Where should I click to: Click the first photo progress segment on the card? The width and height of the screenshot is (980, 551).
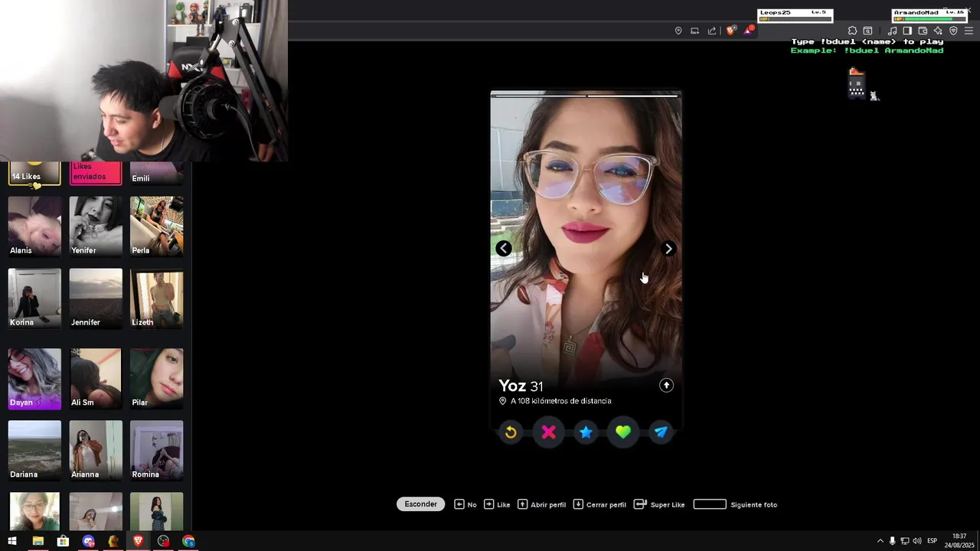pyautogui.click(x=541, y=96)
